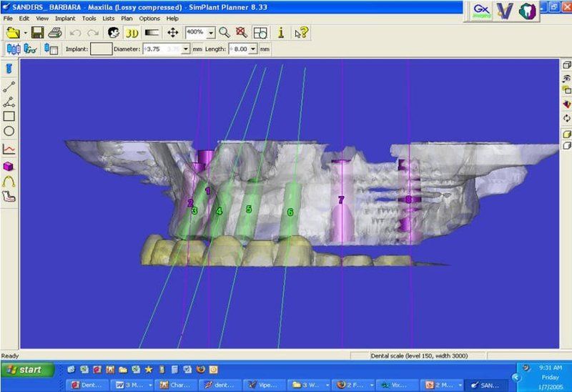Save the plan with the floppy icon
Screen dimensions: 572x392
click(x=37, y=33)
